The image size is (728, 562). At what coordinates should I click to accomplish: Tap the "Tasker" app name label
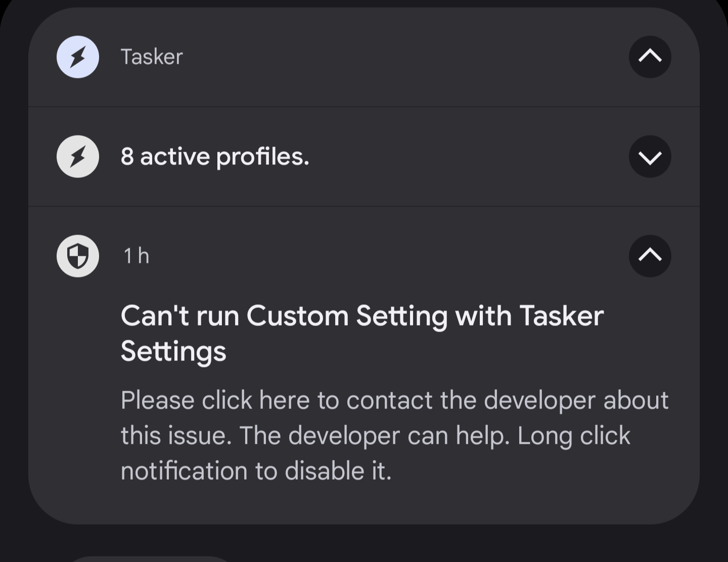point(152,57)
